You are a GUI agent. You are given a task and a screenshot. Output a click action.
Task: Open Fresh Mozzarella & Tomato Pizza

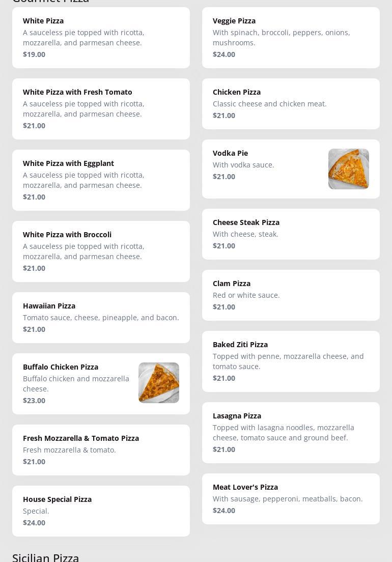tap(101, 450)
